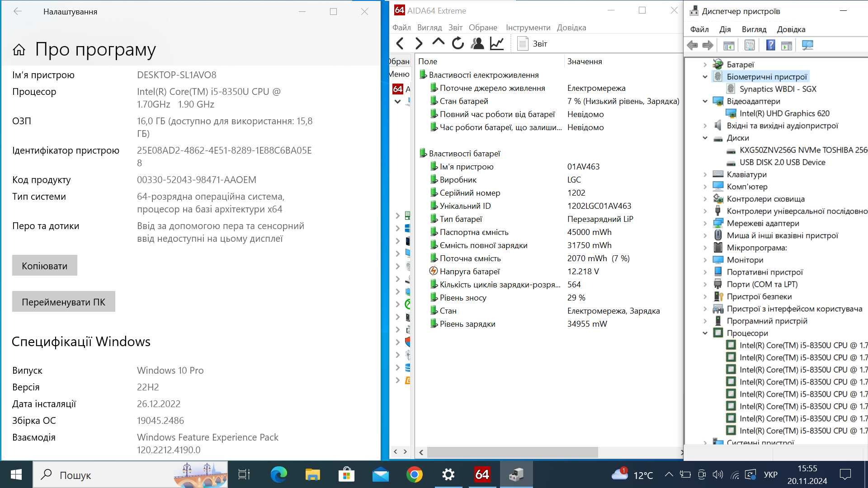Click Device Manager properties icon

(x=750, y=45)
